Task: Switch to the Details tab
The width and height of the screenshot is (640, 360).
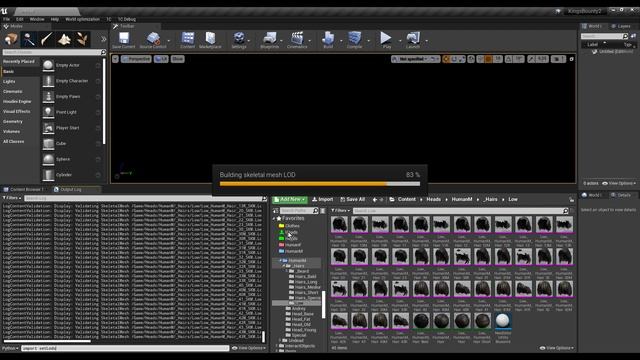Action: [623, 196]
